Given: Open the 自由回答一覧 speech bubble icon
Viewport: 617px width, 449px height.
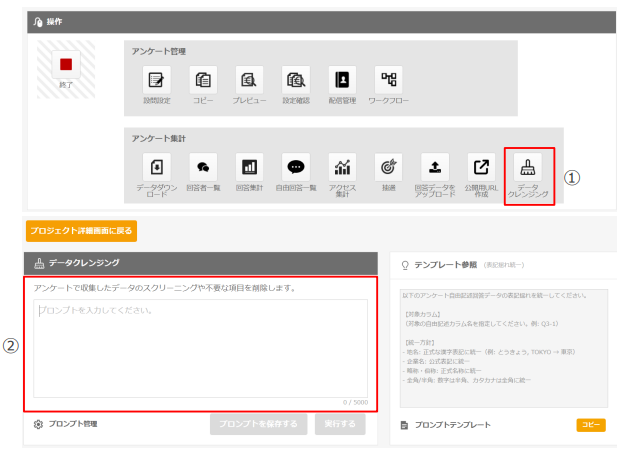Looking at the screenshot, I should pos(296,167).
